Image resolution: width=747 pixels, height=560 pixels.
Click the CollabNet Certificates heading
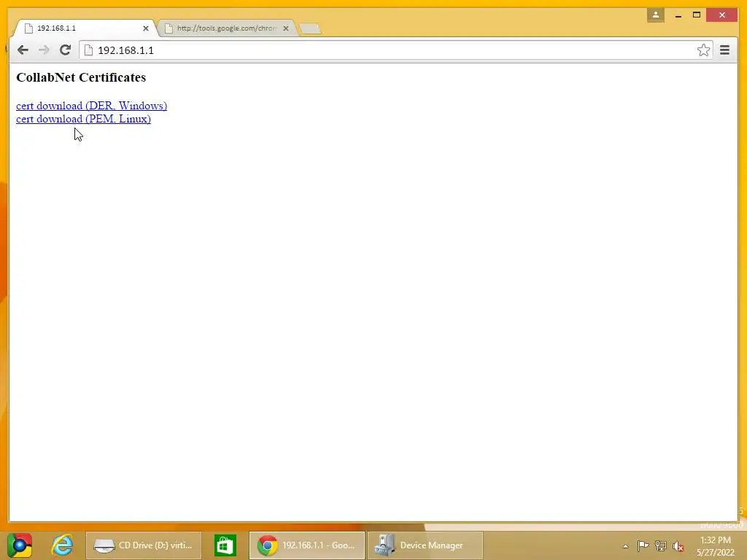point(81,77)
